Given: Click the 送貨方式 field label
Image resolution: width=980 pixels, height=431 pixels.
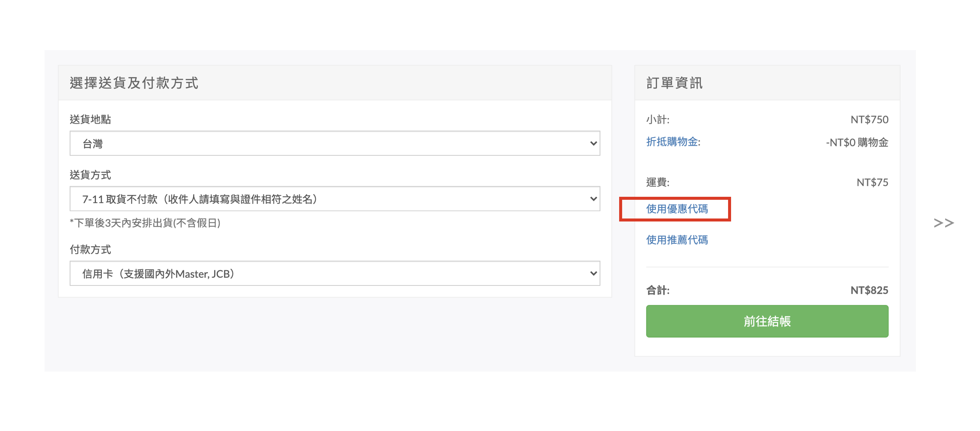Looking at the screenshot, I should click(x=90, y=175).
